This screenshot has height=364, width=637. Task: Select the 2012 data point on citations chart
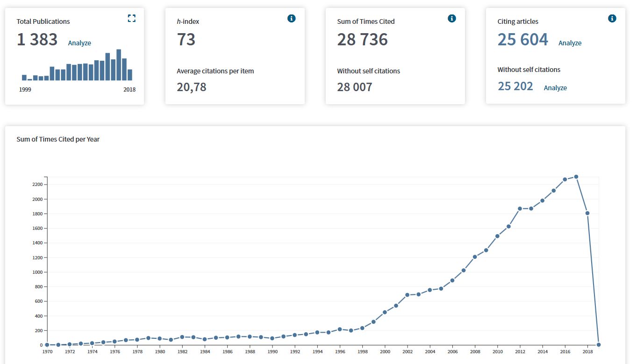520,208
